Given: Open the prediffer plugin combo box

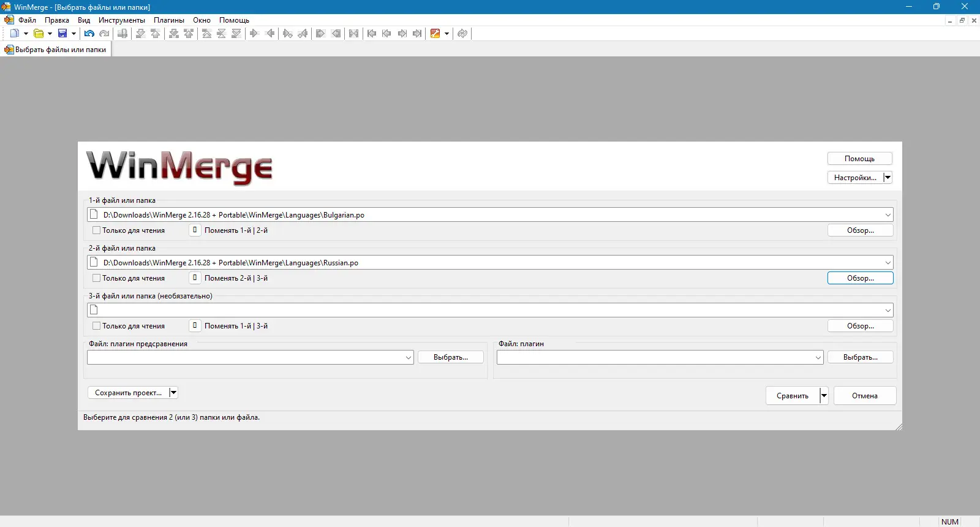Looking at the screenshot, I should click(x=251, y=357).
